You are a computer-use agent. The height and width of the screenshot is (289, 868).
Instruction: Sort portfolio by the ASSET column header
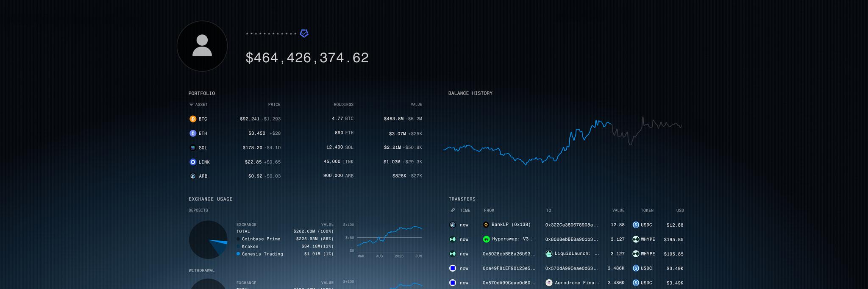(x=201, y=105)
